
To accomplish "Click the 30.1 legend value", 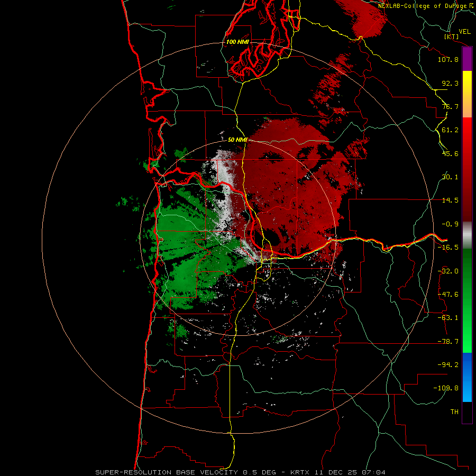I will (x=450, y=177).
